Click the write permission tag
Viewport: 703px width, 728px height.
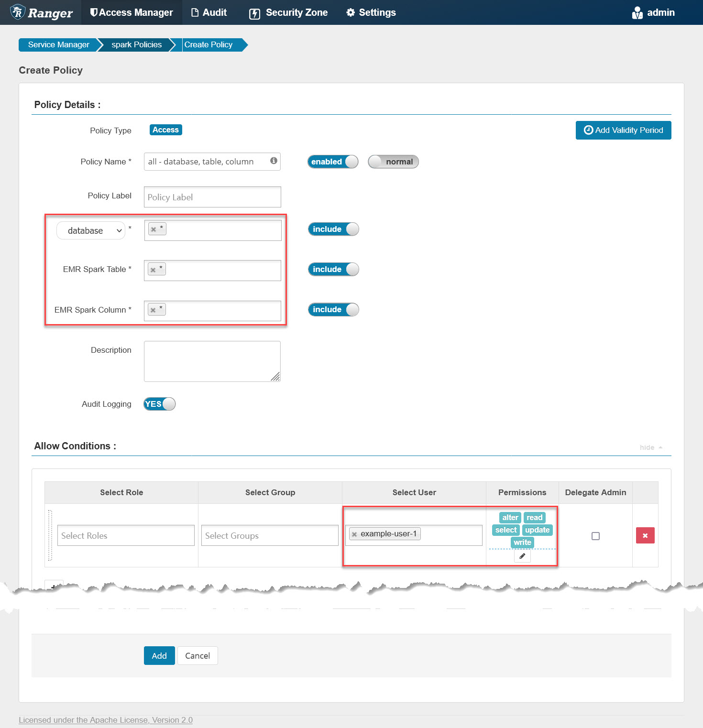point(522,543)
